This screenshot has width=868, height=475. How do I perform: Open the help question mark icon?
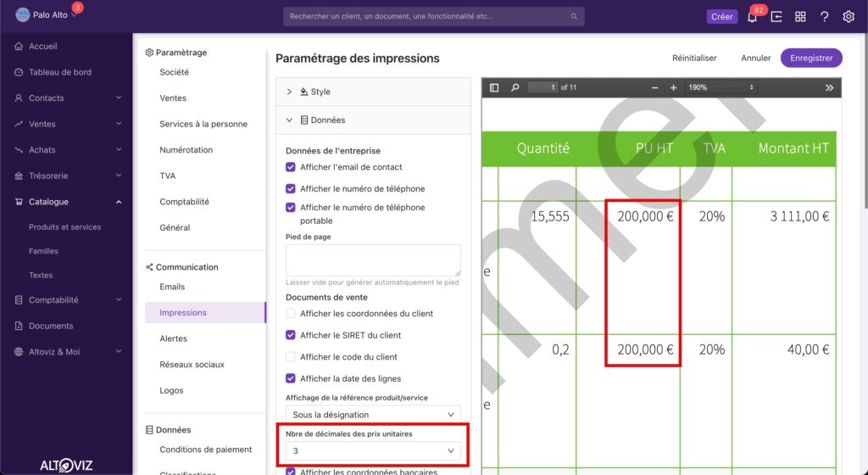(824, 17)
